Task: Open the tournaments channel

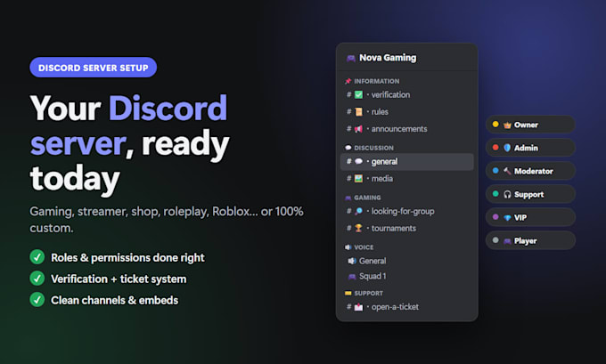Action: point(406,228)
